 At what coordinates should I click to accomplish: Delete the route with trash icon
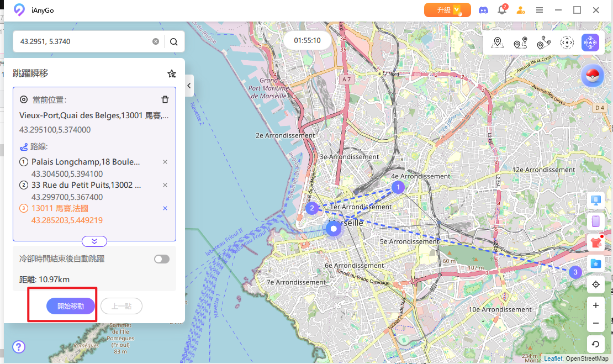tap(165, 99)
